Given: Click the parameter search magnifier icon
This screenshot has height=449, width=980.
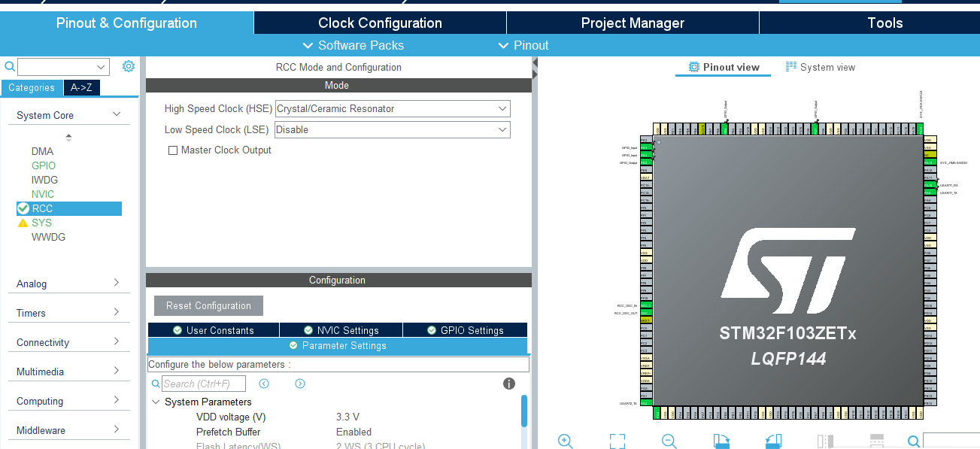Looking at the screenshot, I should [x=156, y=384].
